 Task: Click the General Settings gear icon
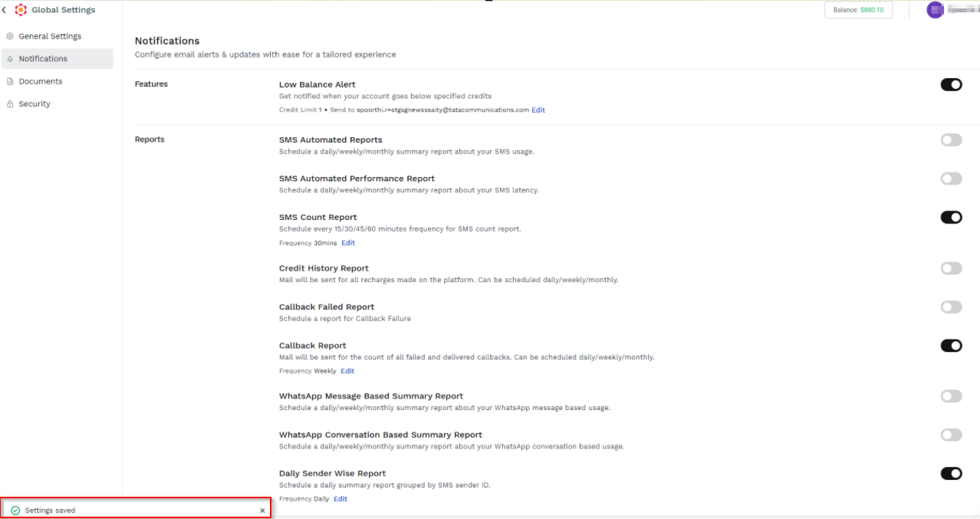pyautogui.click(x=10, y=36)
